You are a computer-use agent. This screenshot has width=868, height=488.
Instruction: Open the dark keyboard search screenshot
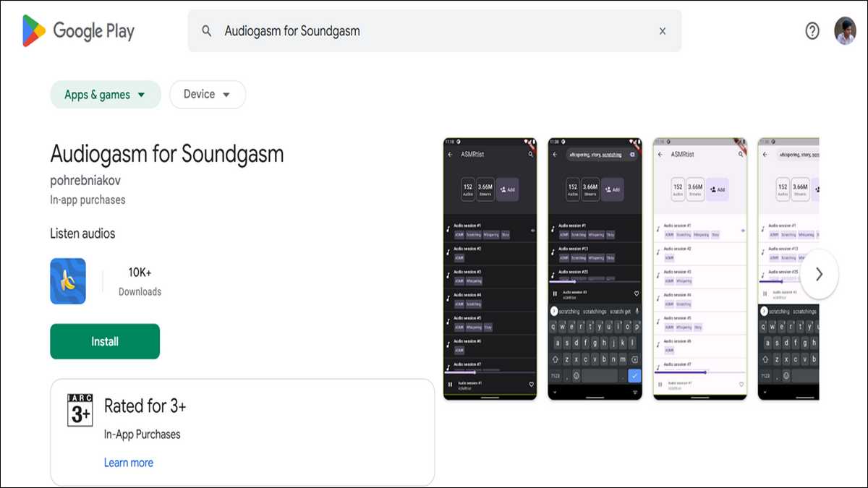click(x=595, y=269)
